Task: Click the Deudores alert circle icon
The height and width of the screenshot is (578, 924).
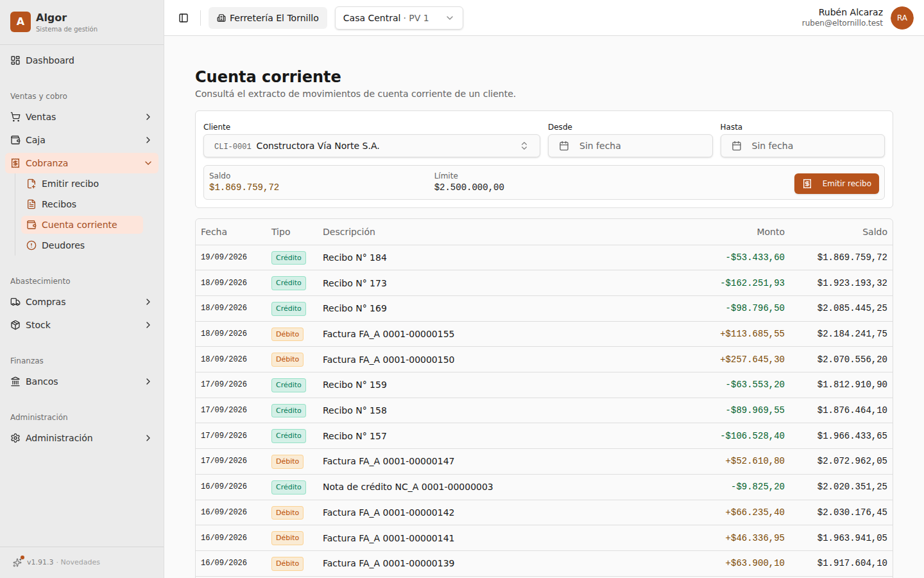Action: tap(31, 245)
